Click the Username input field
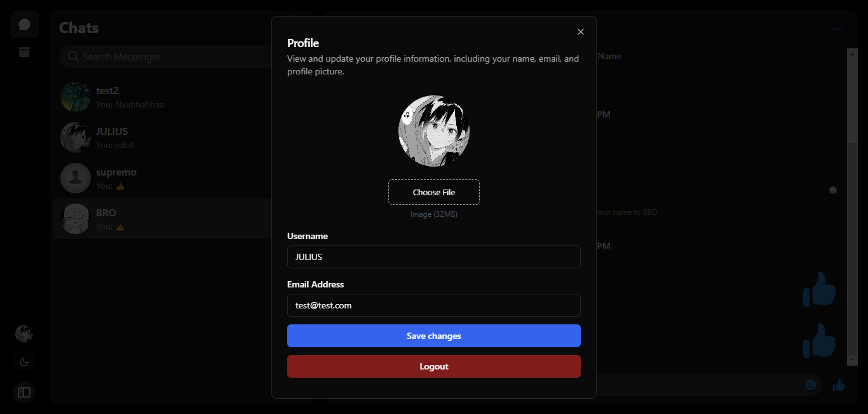 [x=434, y=257]
